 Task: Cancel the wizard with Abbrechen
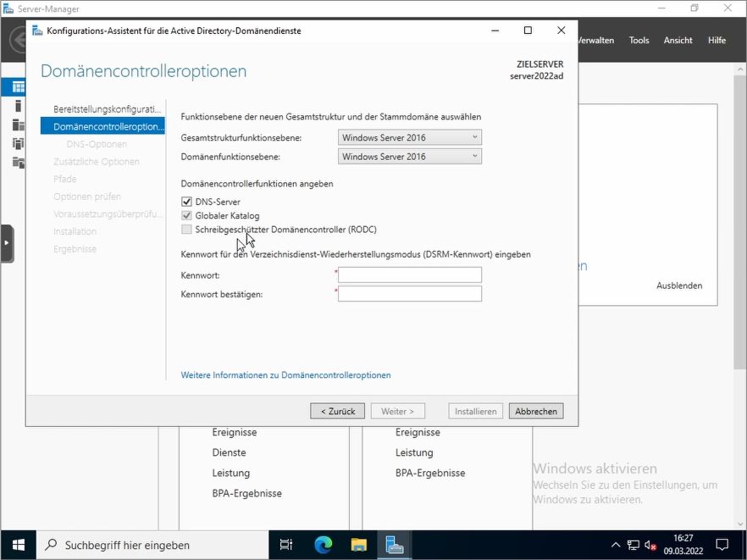coord(536,411)
